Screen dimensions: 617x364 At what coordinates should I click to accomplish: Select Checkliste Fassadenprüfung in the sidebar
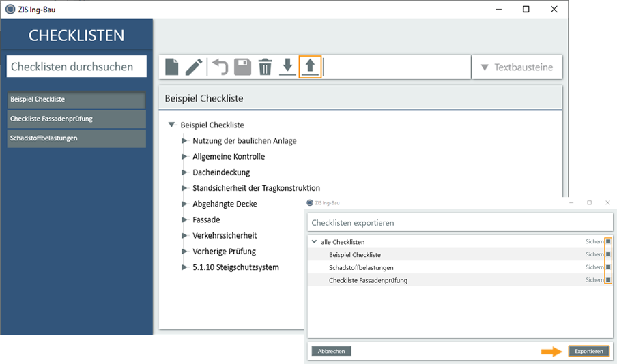pyautogui.click(x=76, y=119)
